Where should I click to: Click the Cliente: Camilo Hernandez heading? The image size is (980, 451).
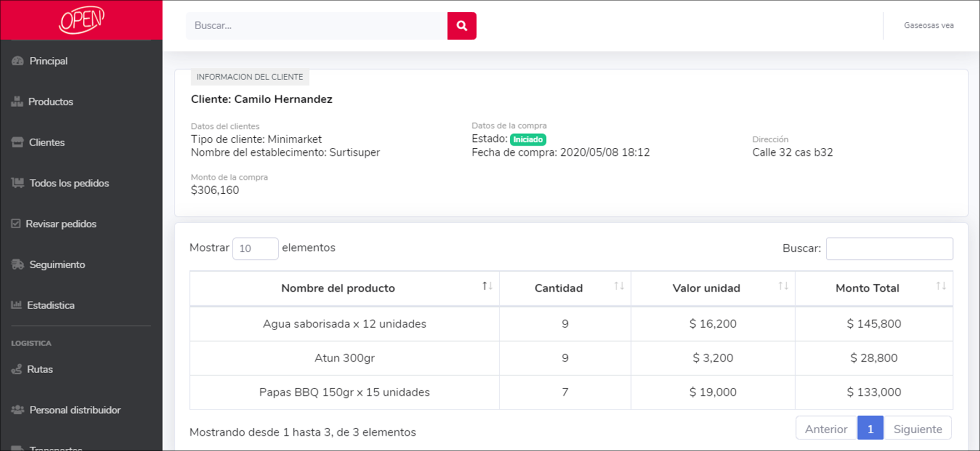[x=261, y=99]
